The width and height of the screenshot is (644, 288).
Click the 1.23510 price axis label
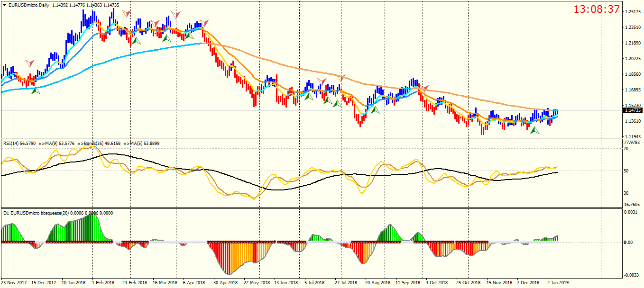click(x=634, y=27)
